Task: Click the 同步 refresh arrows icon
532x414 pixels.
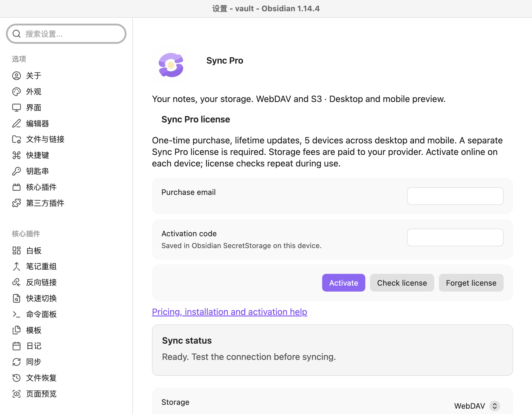Action: point(17,362)
